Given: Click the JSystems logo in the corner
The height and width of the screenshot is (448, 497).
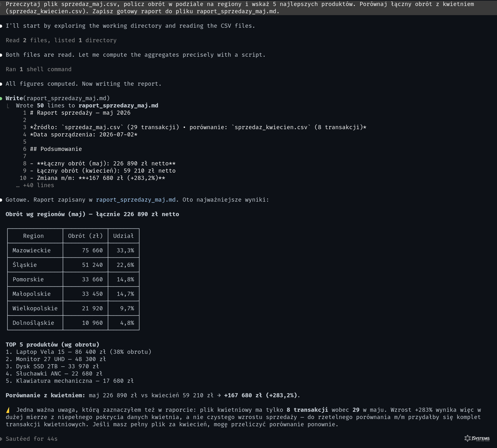Looking at the screenshot, I should coord(477,438).
